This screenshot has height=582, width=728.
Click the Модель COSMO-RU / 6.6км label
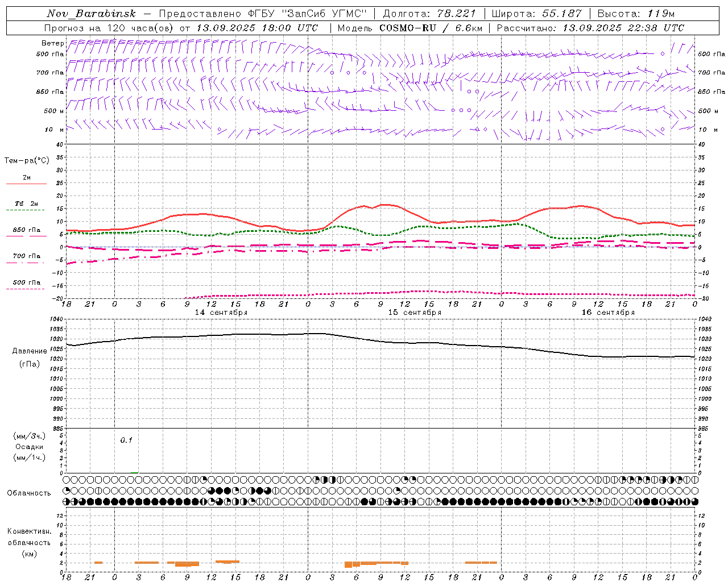(409, 28)
